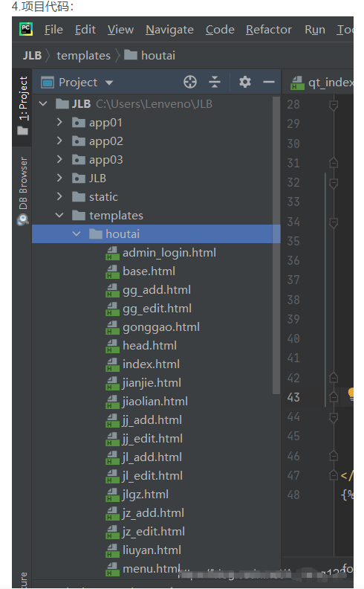364x589 pixels.
Task: Expand the static folder
Action: click(59, 196)
